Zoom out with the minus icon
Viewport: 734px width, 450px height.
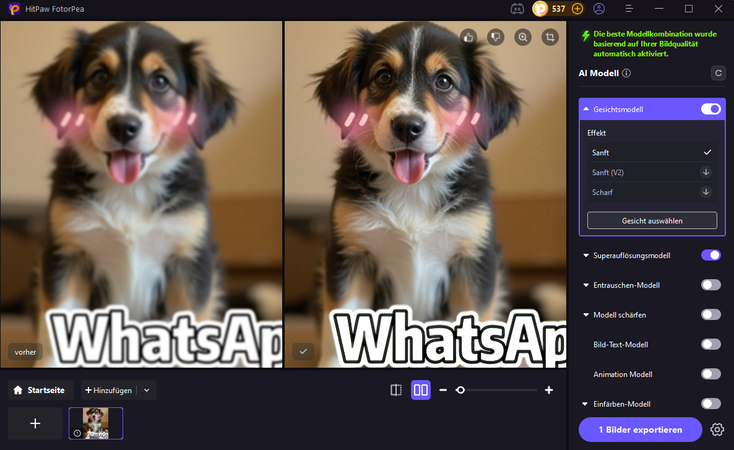click(443, 390)
